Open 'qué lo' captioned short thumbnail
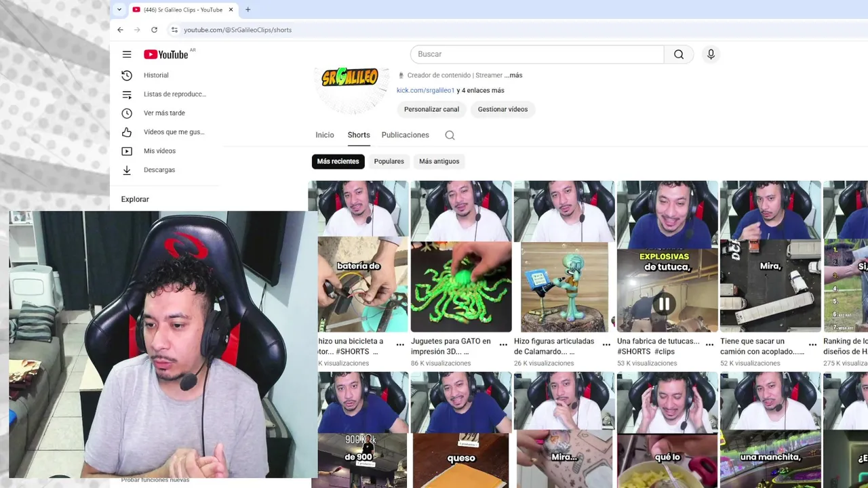 (x=667, y=430)
